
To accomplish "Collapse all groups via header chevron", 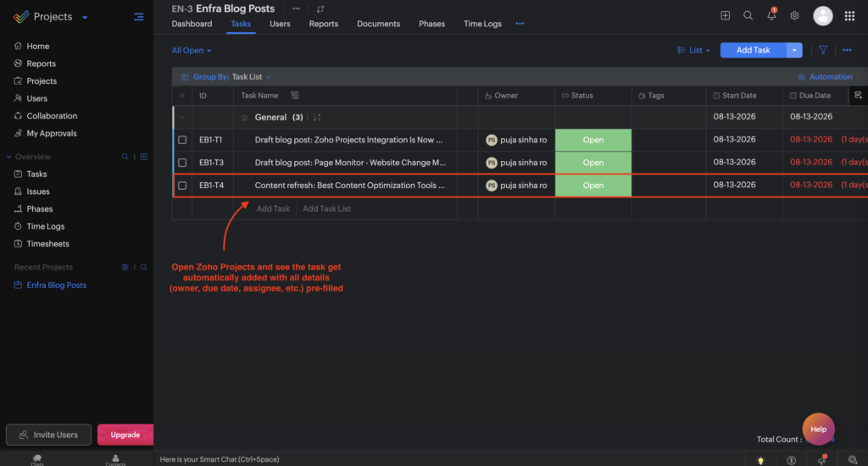I will tap(181, 96).
